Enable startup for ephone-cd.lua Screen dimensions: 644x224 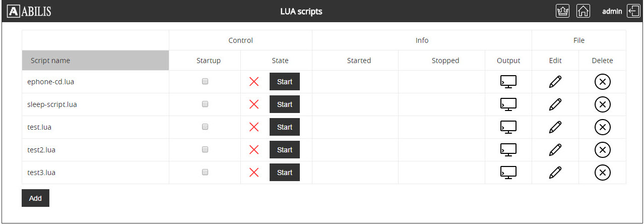[205, 81]
